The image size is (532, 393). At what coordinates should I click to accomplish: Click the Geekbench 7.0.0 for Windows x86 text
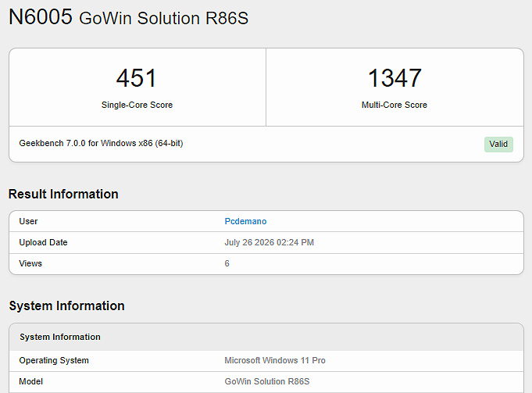(x=101, y=143)
